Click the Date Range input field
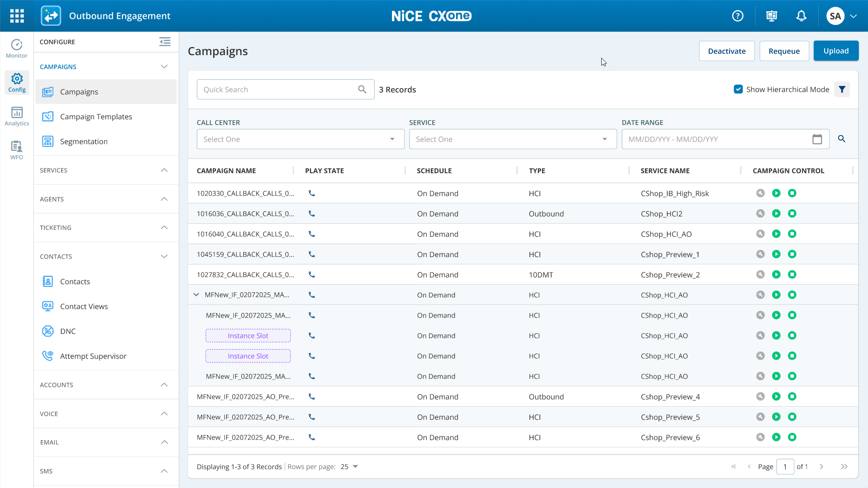 tap(725, 139)
